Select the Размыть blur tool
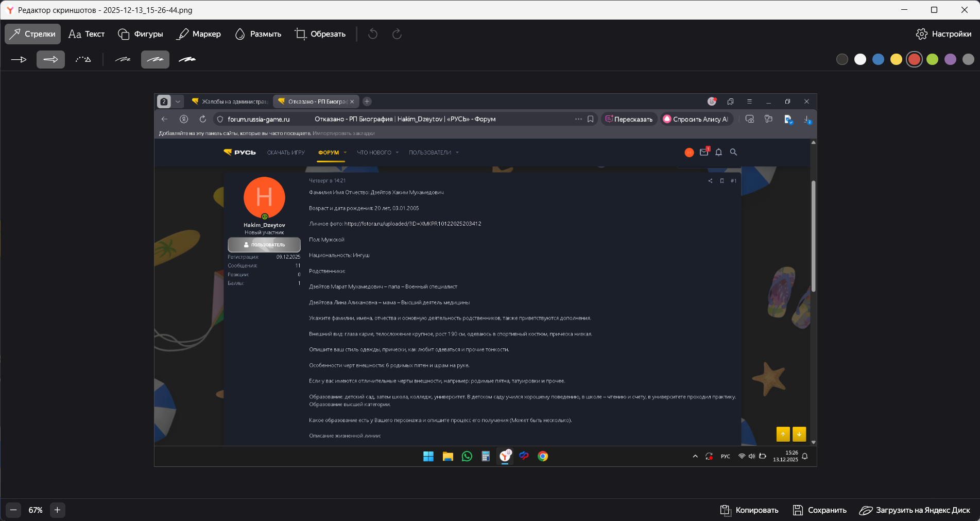 [x=258, y=34]
